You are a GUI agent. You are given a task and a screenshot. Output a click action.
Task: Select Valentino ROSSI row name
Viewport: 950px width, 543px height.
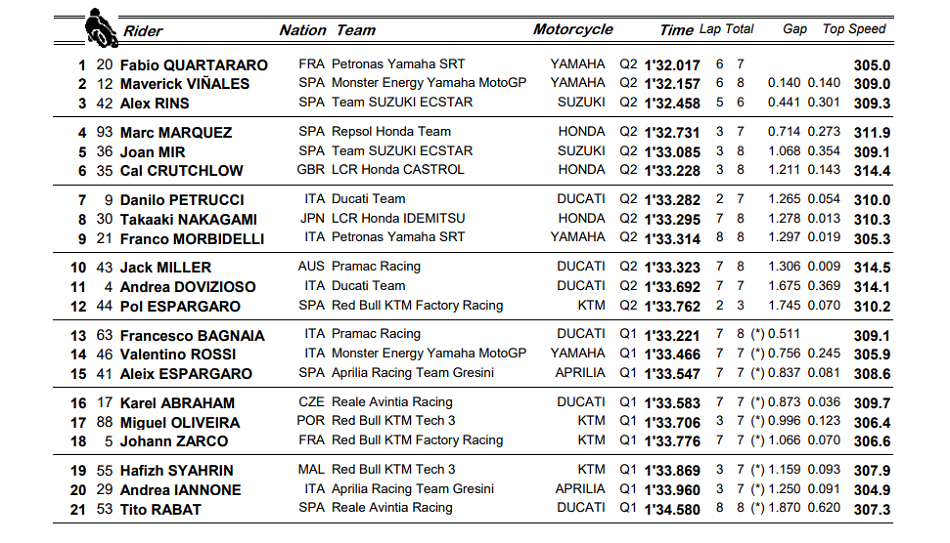(177, 355)
